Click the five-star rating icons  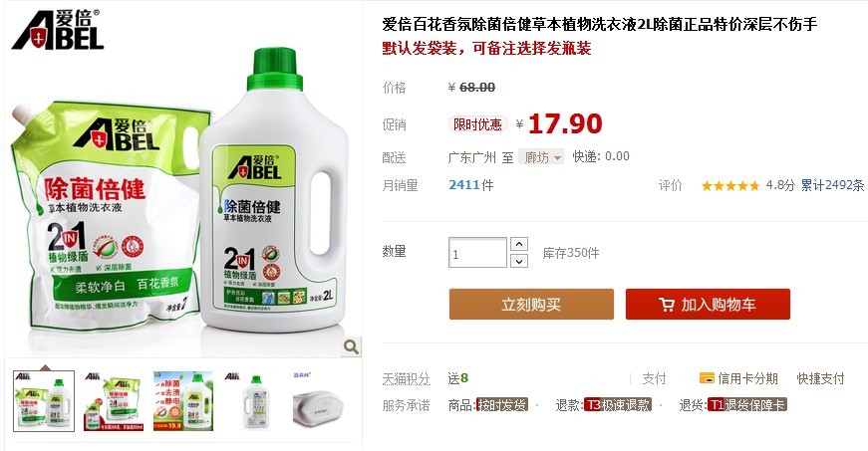(x=730, y=186)
